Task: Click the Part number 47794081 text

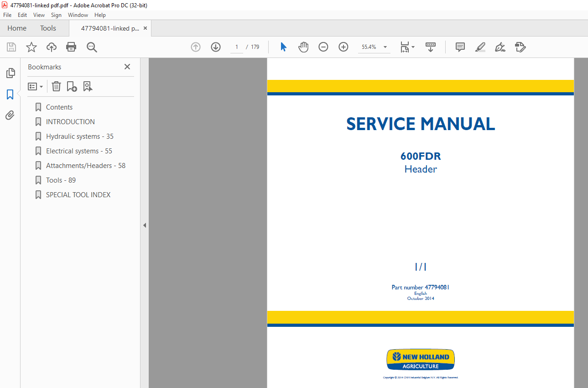Action: 421,288
